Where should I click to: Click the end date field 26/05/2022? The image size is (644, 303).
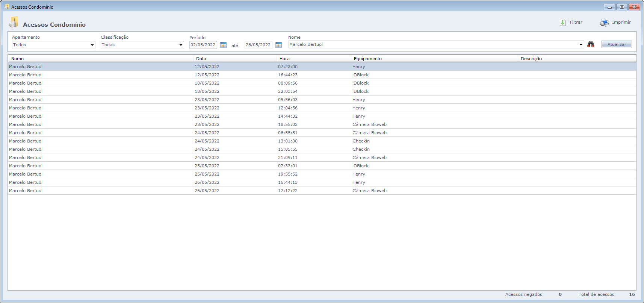[258, 45]
